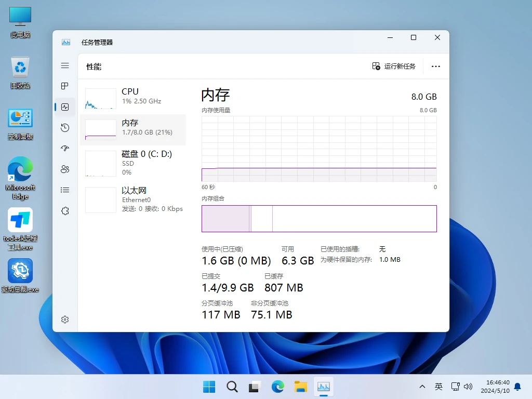Select the CPU performance entry
Screen dimensions: 532x399
pos(133,98)
